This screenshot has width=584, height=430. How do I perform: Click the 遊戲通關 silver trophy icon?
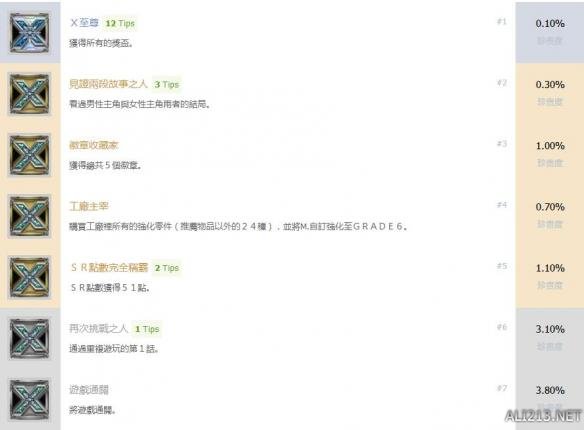point(29,399)
